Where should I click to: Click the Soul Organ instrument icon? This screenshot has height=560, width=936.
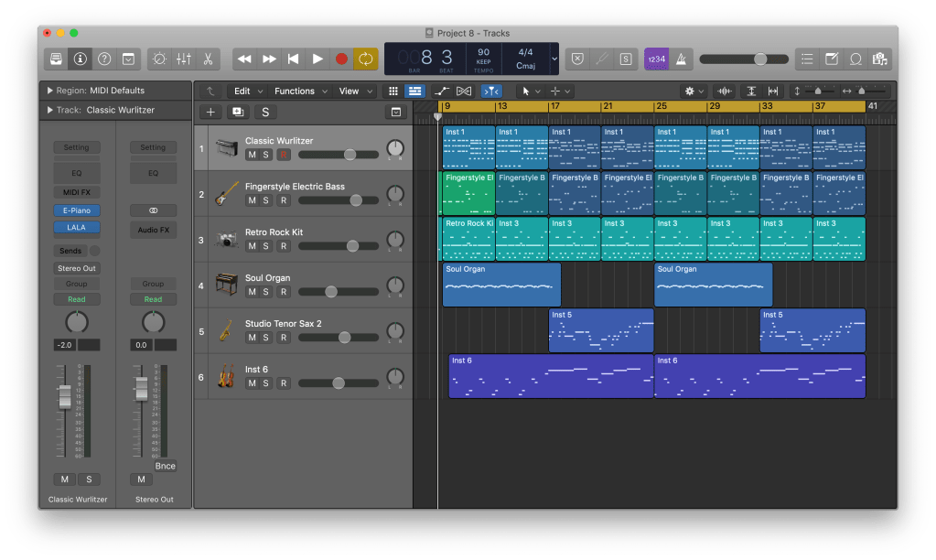227,284
